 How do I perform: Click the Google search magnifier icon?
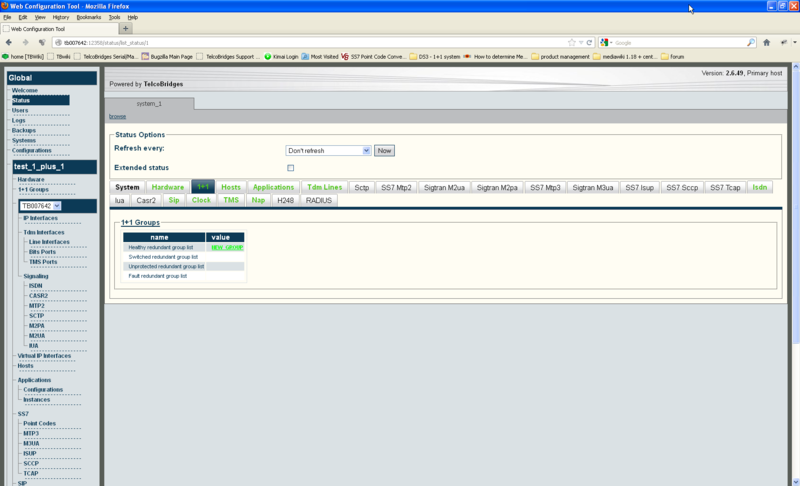751,43
